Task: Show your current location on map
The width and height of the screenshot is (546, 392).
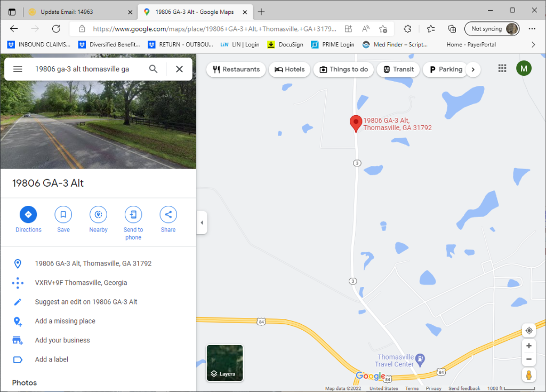Action: click(x=529, y=331)
